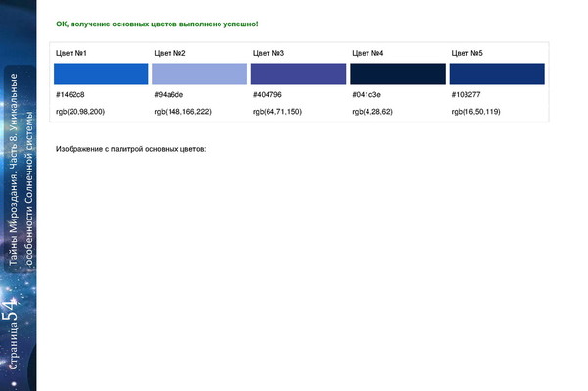The image size is (588, 391).
Task: Click the rgb(16,50,119) value
Action: pos(476,112)
